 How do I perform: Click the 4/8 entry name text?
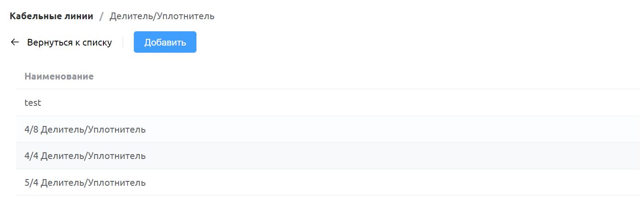pyautogui.click(x=85, y=130)
